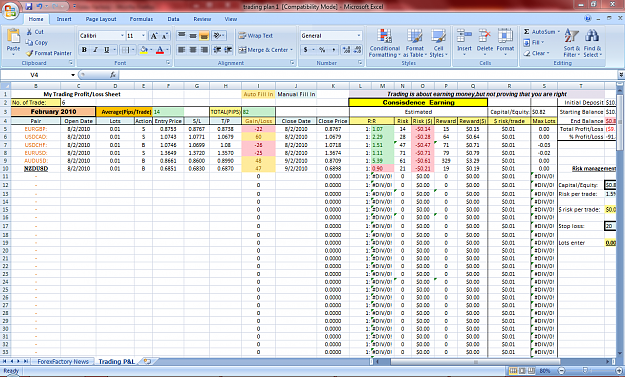Center text horizontally

[193, 50]
